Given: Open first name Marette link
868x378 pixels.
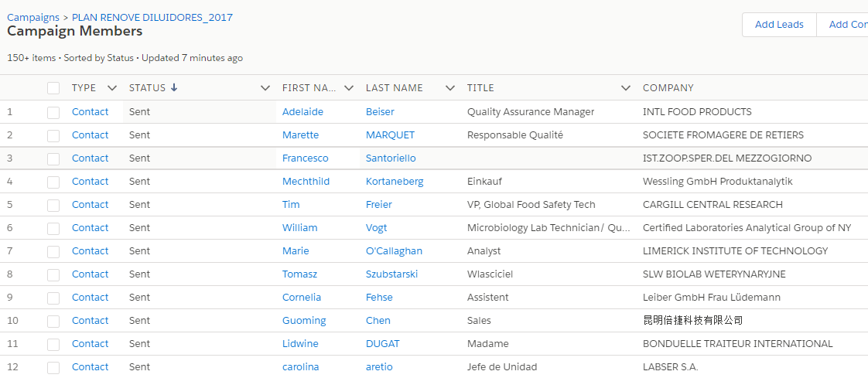Looking at the screenshot, I should click(x=301, y=135).
